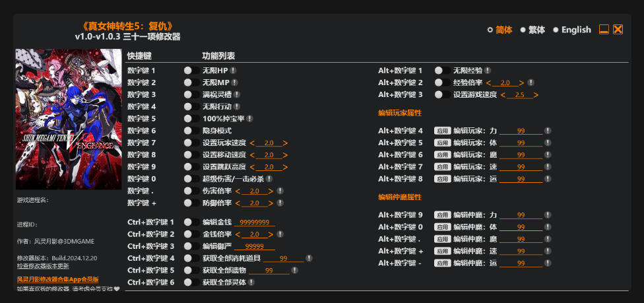The height and width of the screenshot is (303, 644).
Task: Click info icon next to 无限MP
Action: (234, 83)
